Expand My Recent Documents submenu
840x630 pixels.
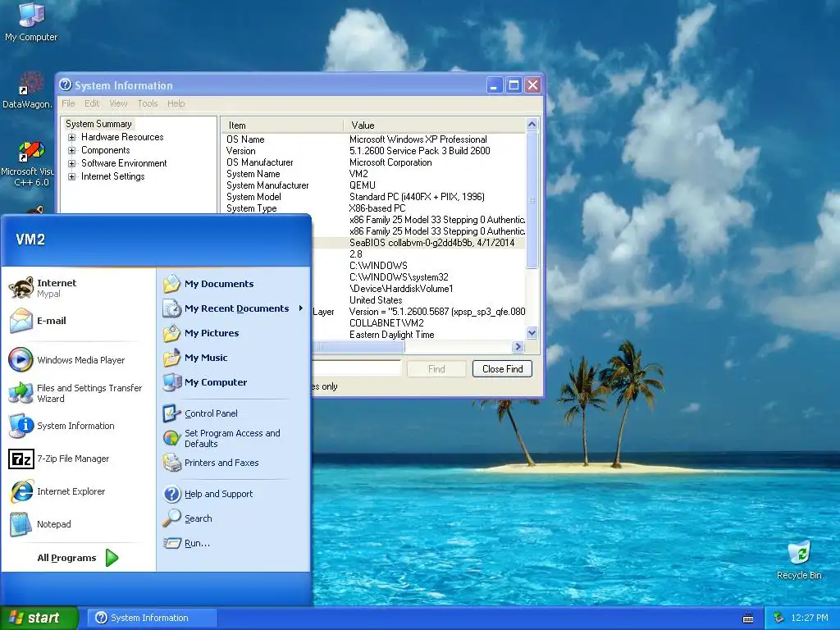pyautogui.click(x=233, y=308)
